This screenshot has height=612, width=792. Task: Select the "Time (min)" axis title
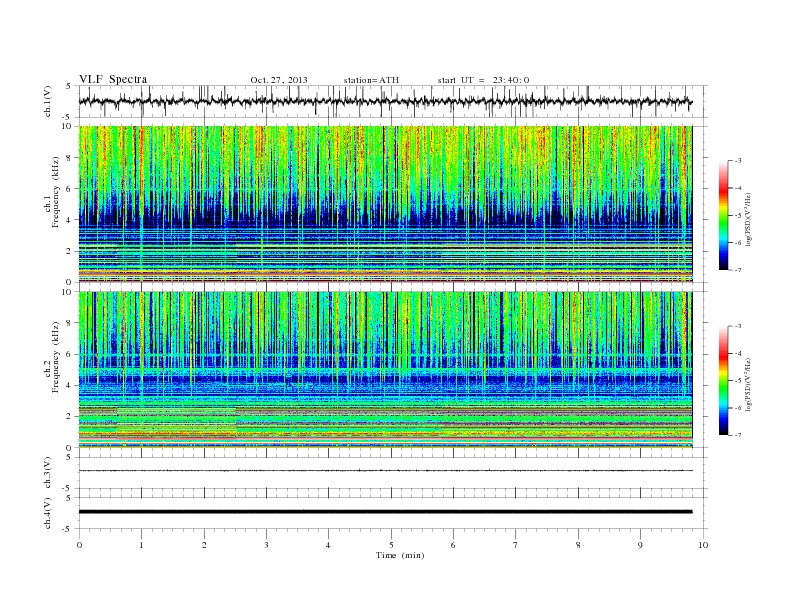pos(400,555)
